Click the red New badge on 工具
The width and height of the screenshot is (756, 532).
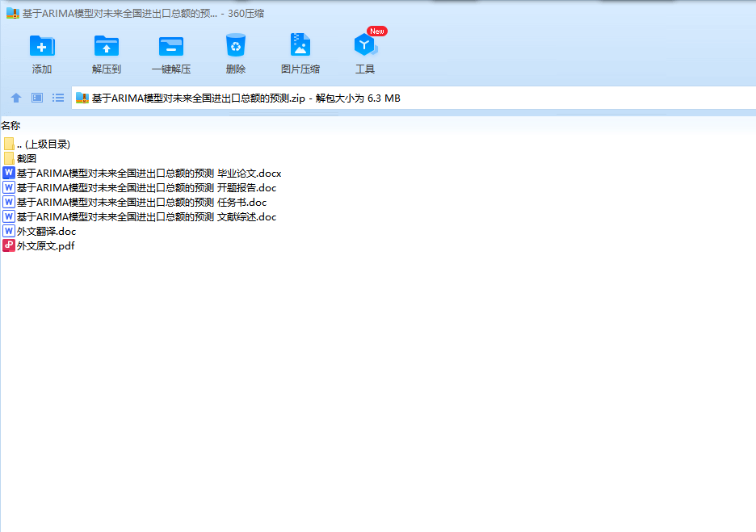coord(376,31)
